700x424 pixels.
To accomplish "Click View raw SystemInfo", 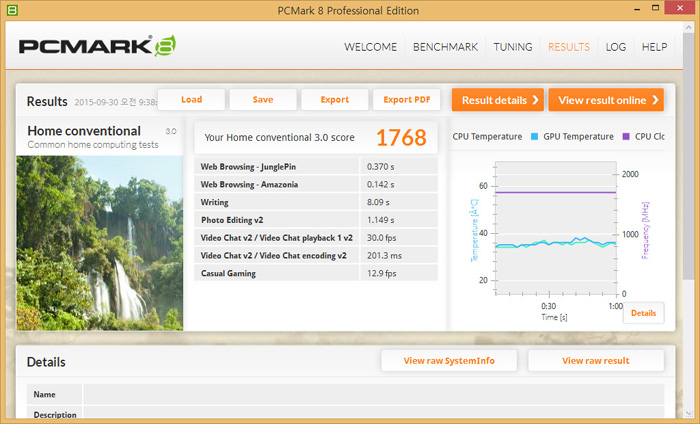I will [448, 361].
